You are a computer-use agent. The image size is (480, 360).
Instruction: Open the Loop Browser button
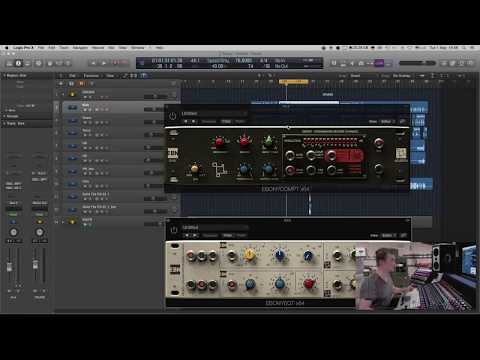461,63
